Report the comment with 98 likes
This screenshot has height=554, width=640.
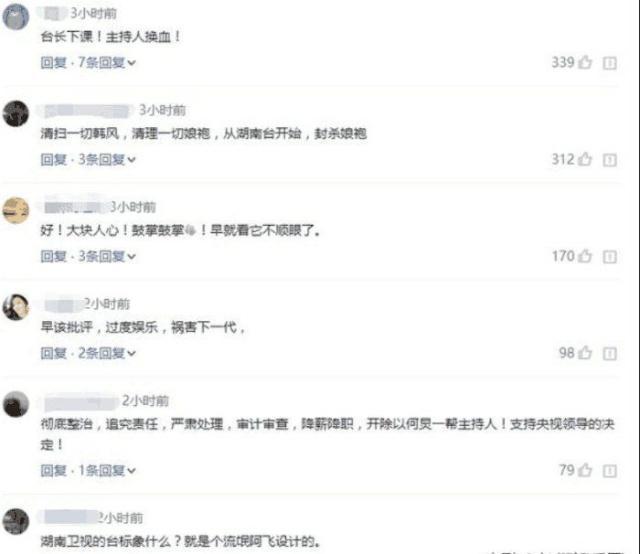coord(610,353)
